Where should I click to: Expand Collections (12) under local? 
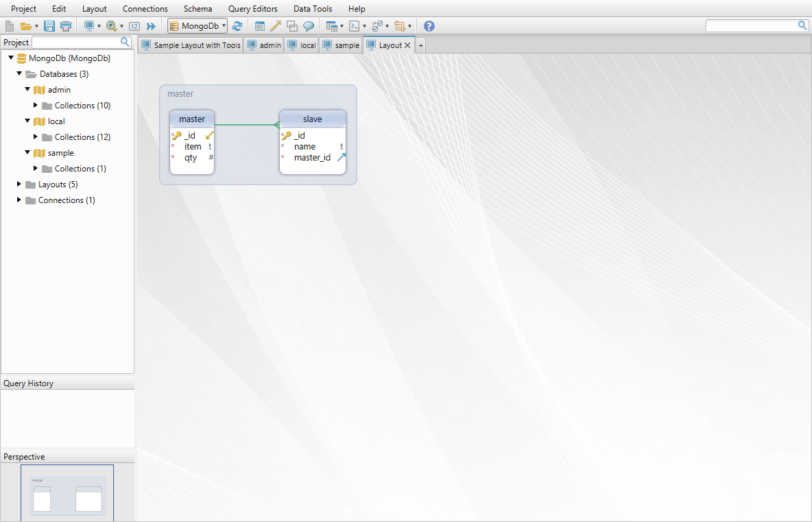(x=35, y=137)
